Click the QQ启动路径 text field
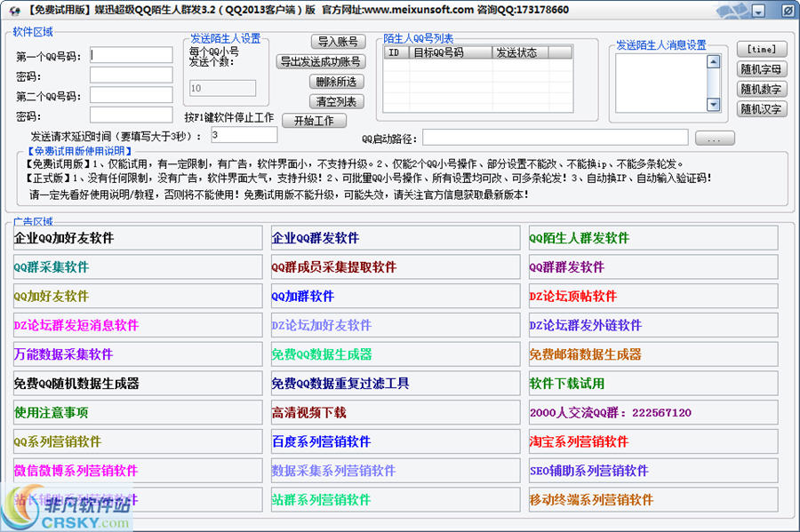 555,138
